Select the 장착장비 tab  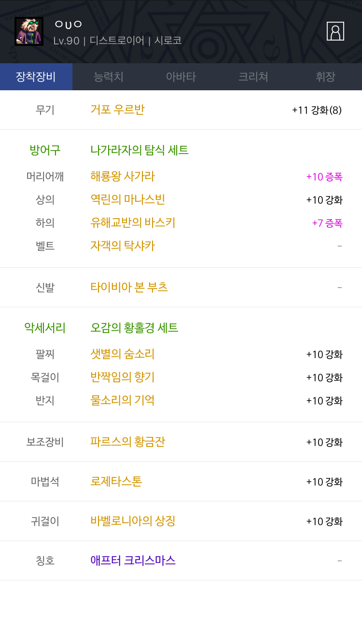[36, 77]
